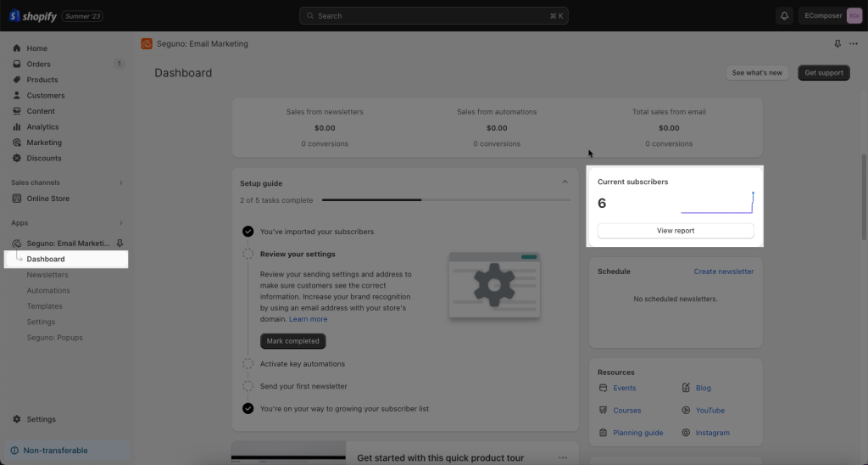Click the Marketing target icon

[x=17, y=143]
